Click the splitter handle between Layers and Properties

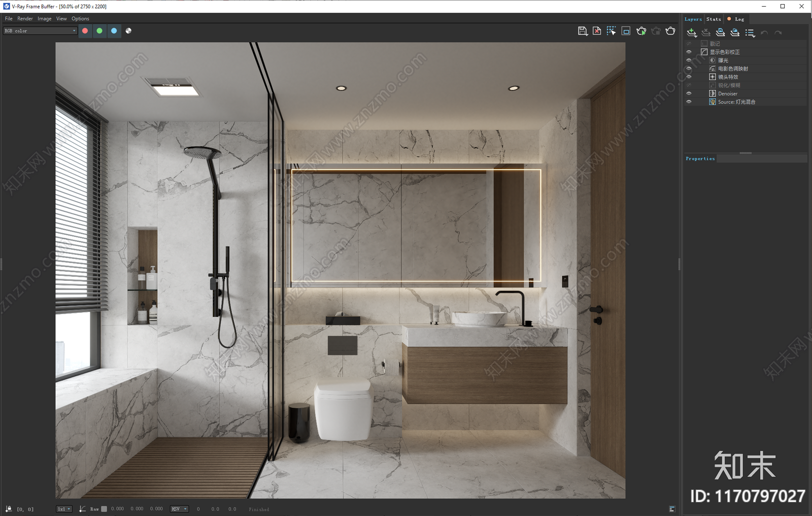click(x=746, y=153)
